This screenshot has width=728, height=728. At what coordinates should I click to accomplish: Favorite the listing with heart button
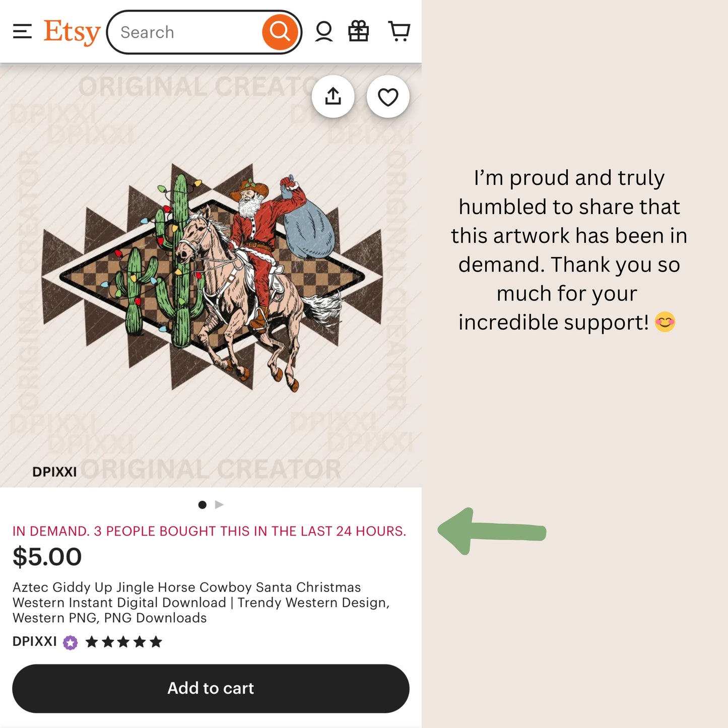point(387,97)
